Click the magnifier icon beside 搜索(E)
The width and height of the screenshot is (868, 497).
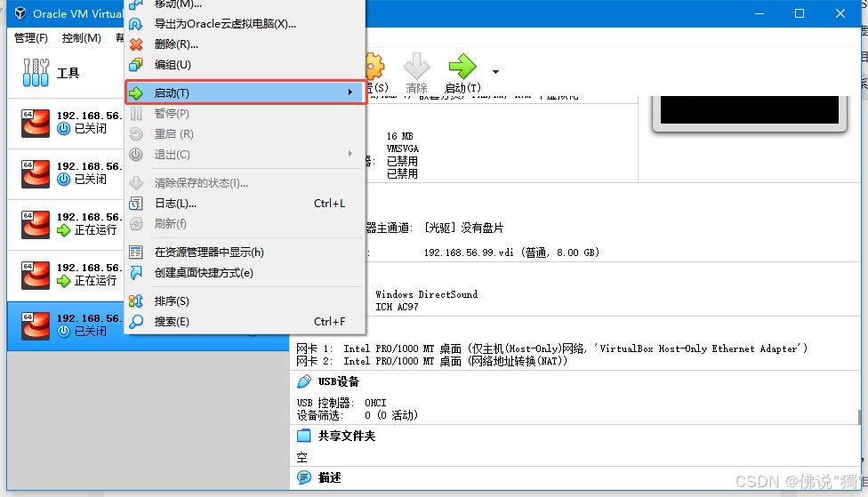point(136,322)
